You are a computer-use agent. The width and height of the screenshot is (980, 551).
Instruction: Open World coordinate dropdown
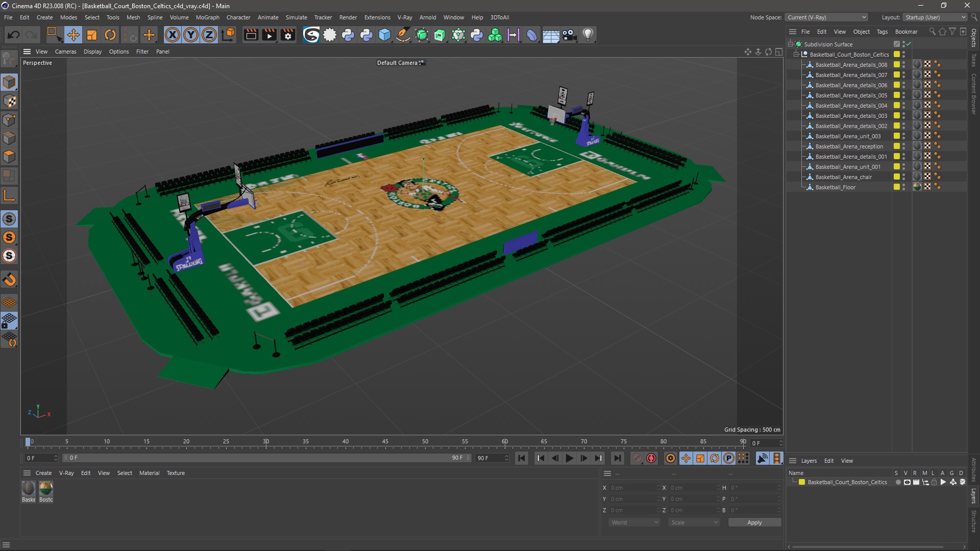(x=634, y=522)
